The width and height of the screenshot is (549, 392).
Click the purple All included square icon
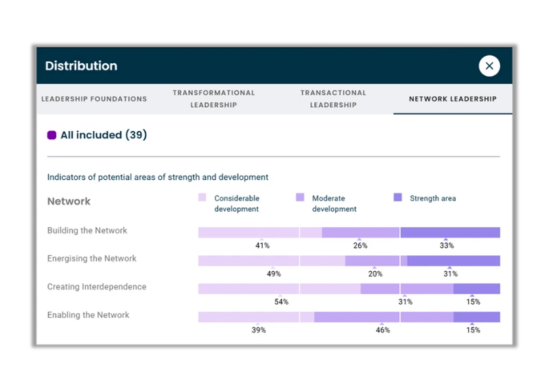tap(51, 135)
